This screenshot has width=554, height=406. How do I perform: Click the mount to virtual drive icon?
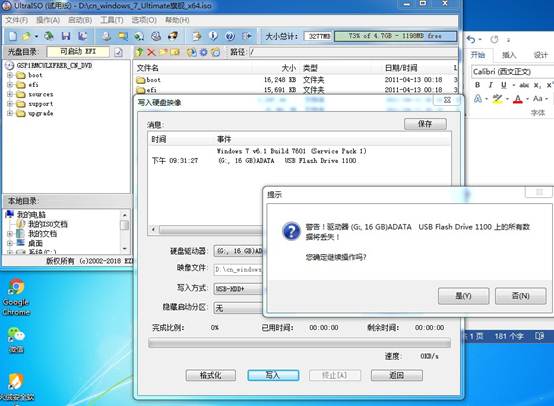coord(156,36)
